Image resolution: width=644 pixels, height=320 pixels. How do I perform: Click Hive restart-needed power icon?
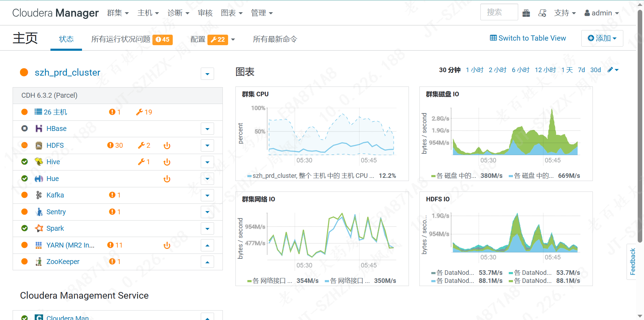pos(167,162)
